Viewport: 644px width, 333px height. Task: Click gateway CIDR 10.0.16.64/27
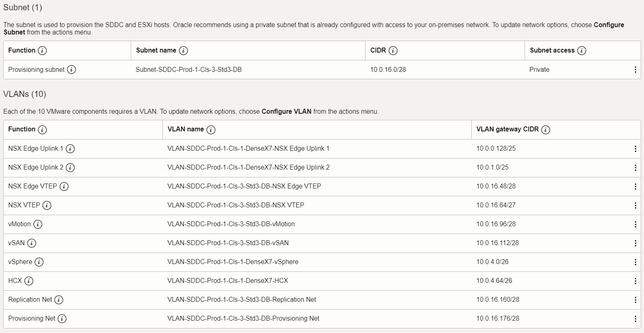[x=496, y=205]
